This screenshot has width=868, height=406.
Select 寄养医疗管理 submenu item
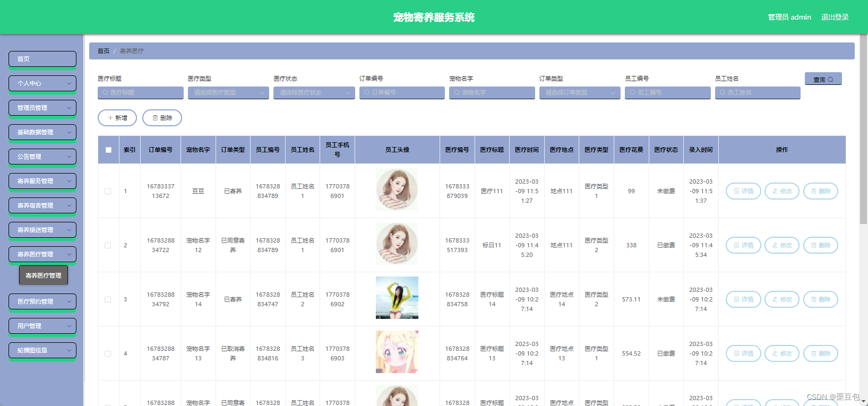[44, 275]
